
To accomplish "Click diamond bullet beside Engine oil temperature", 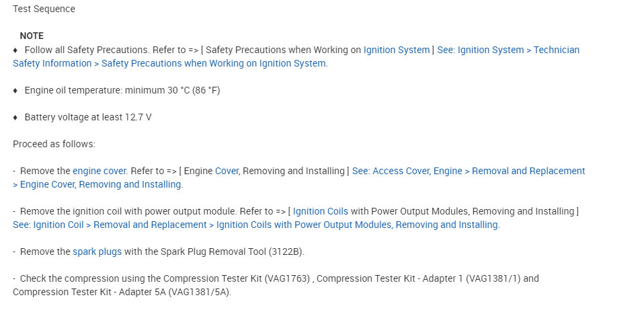I will 15,90.
